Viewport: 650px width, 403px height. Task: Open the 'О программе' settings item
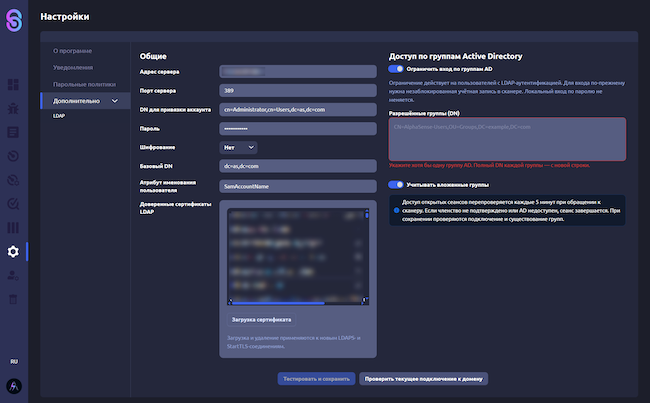click(x=73, y=51)
